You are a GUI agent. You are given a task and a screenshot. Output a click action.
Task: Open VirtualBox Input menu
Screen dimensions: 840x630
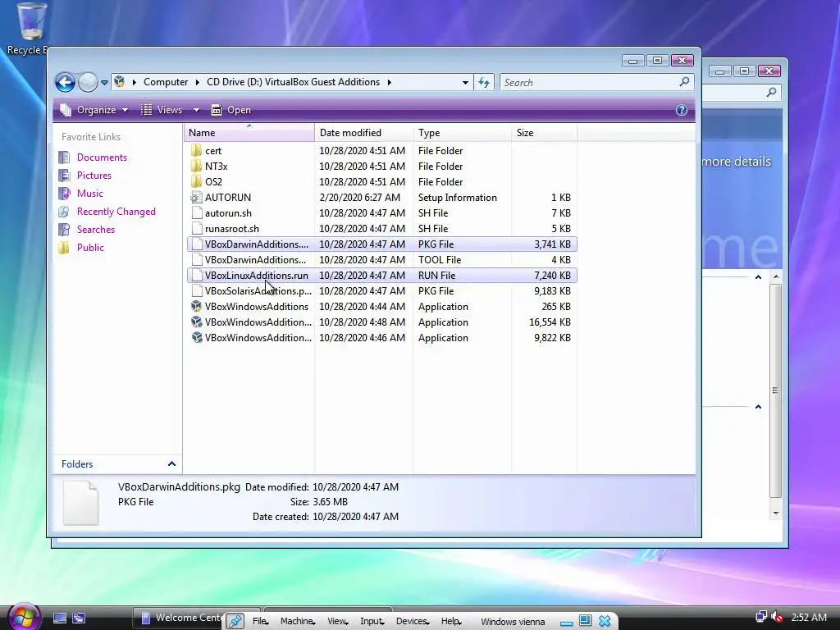coord(372,622)
